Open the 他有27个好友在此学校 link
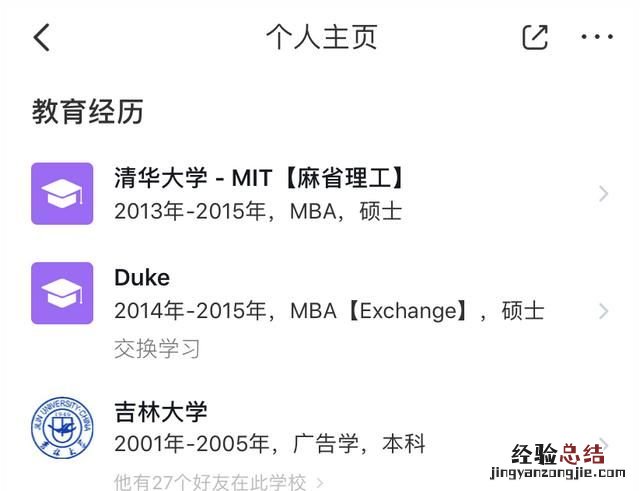Viewport: 640px width, 491px height. pyautogui.click(x=210, y=483)
